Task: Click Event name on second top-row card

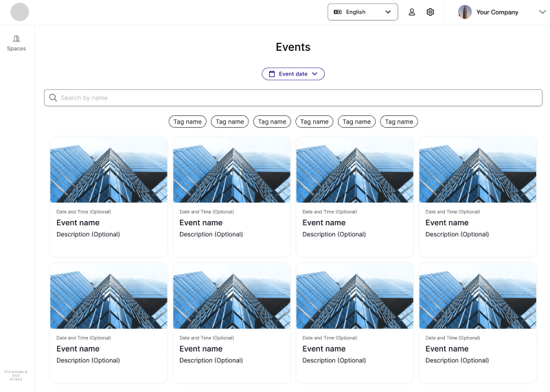Action: 201,222
